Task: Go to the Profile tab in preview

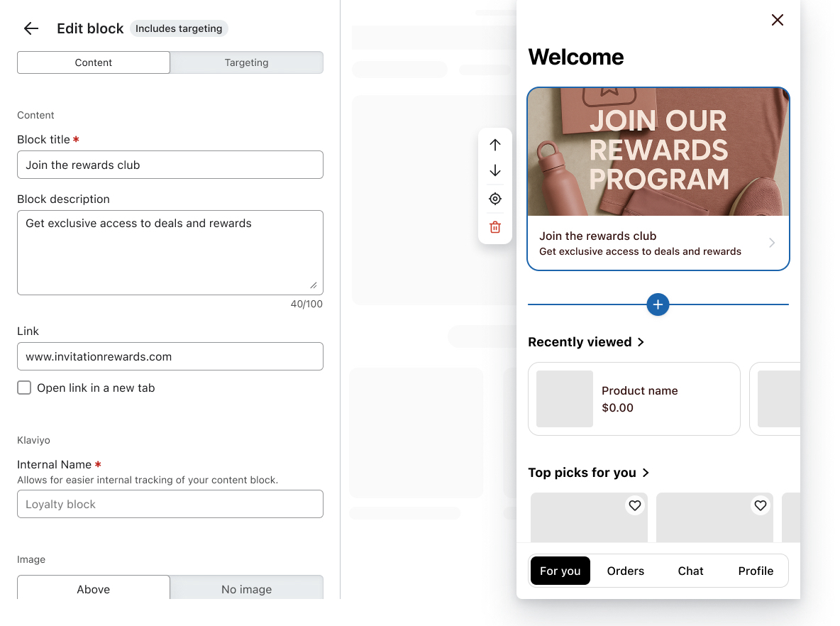Action: coord(756,571)
